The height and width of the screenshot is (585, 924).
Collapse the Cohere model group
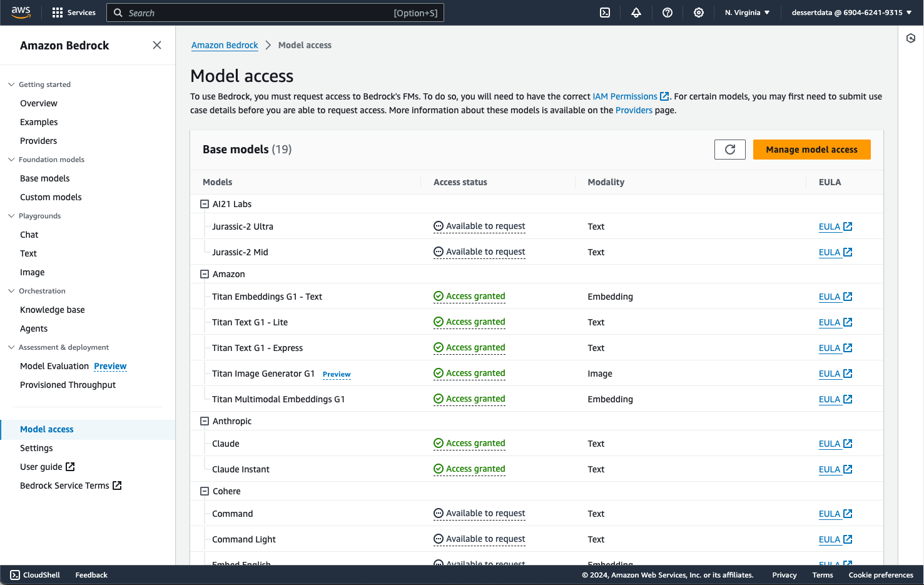(x=204, y=491)
